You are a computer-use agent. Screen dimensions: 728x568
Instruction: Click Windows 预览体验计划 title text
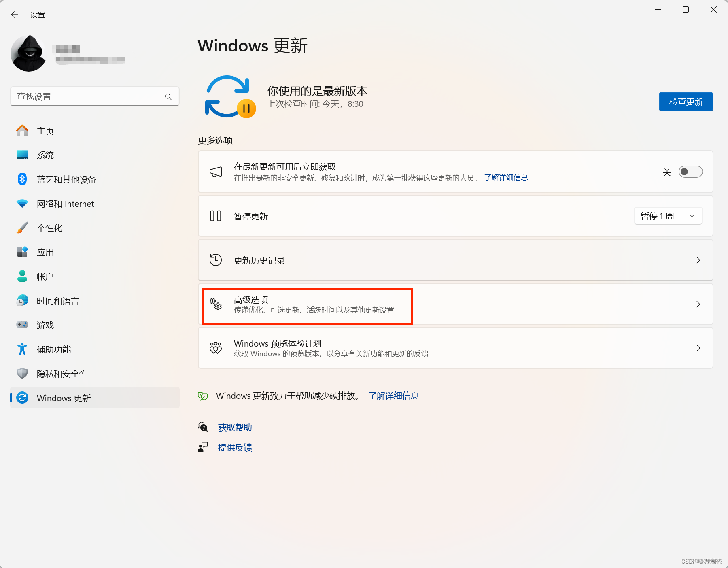(x=278, y=343)
